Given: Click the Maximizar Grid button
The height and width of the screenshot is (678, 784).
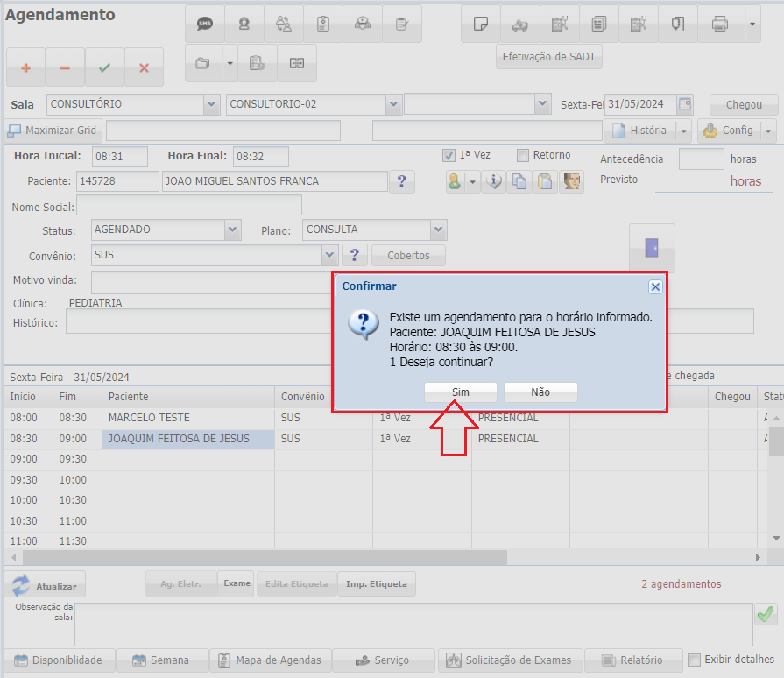Looking at the screenshot, I should pos(53,131).
